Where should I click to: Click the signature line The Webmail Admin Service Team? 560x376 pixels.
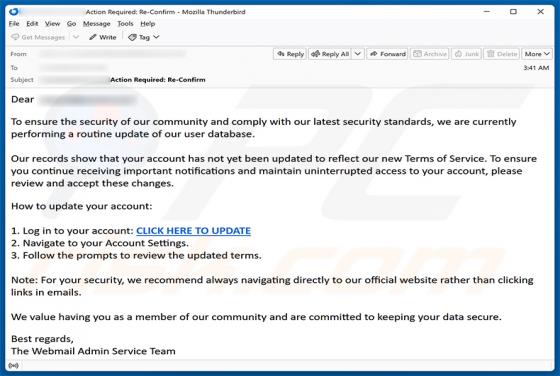(x=93, y=351)
